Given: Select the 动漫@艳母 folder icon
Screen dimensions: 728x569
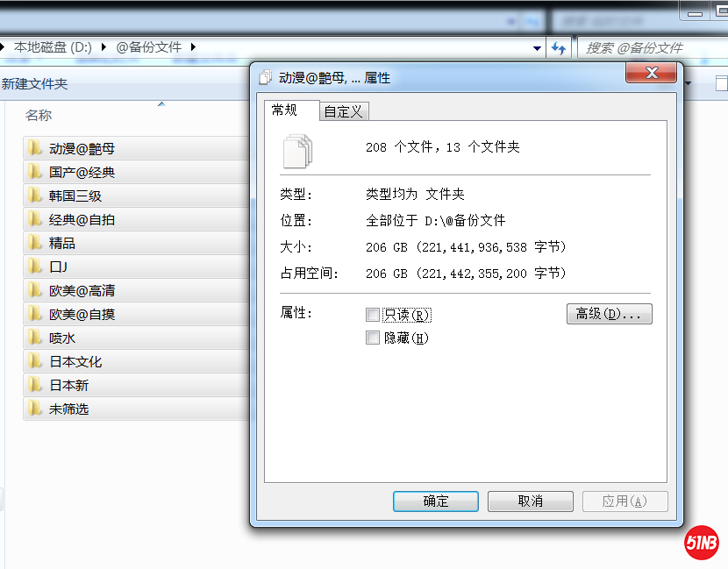Looking at the screenshot, I should click(x=35, y=148).
